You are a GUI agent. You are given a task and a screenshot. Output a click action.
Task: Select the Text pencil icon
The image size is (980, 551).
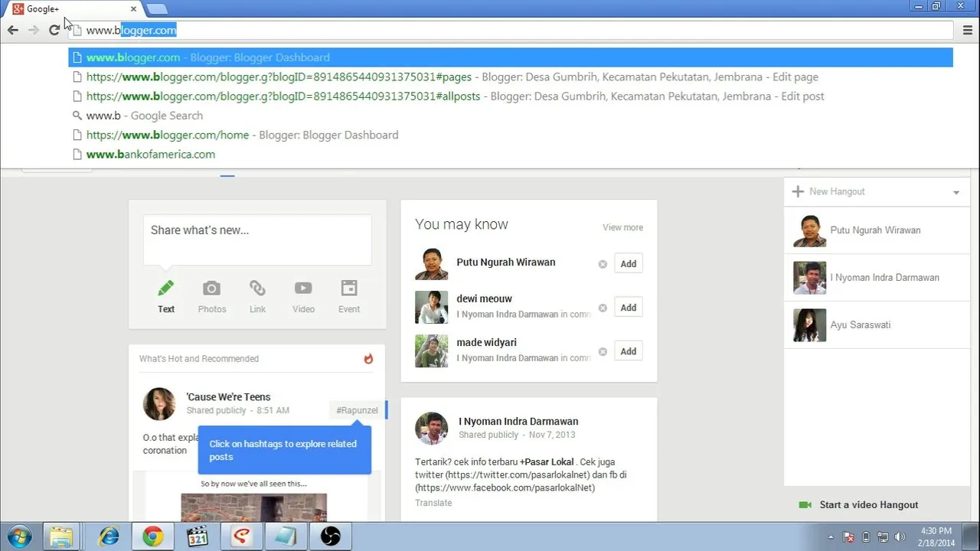click(166, 289)
